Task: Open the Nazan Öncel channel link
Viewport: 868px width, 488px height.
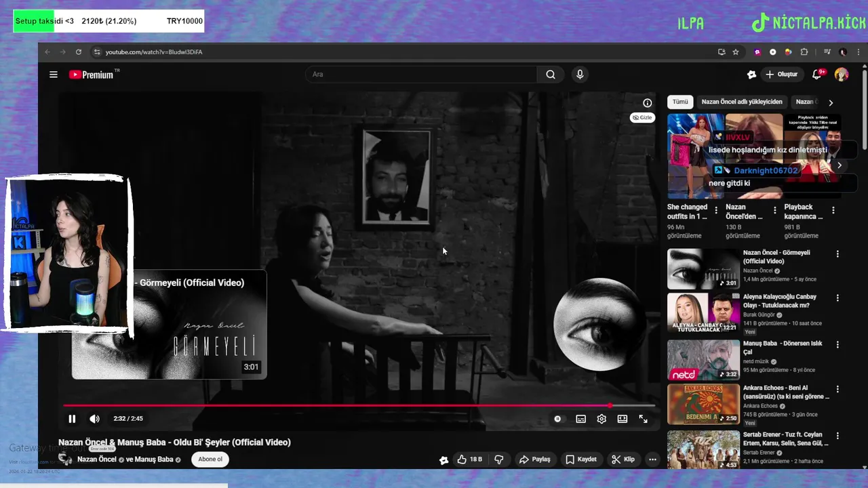Action: click(96, 460)
